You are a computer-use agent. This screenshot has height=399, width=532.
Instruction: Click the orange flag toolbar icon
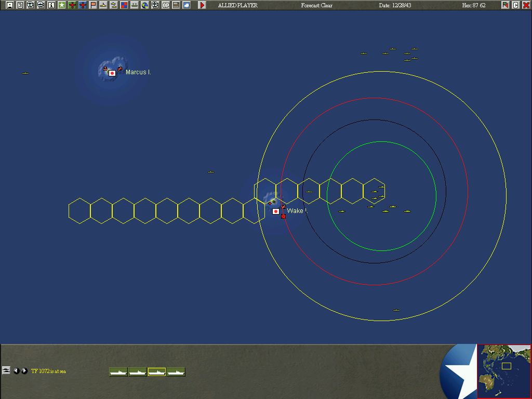(x=93, y=5)
